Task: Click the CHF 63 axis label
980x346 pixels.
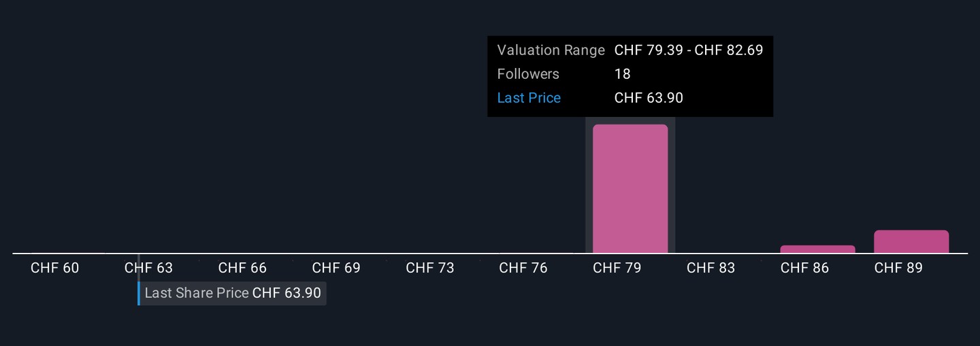Action: [148, 268]
